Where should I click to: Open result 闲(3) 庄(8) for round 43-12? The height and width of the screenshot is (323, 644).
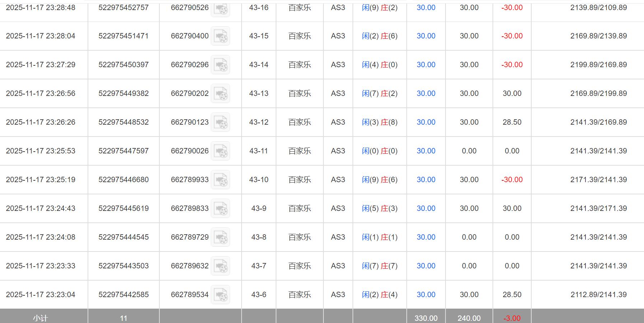point(379,122)
